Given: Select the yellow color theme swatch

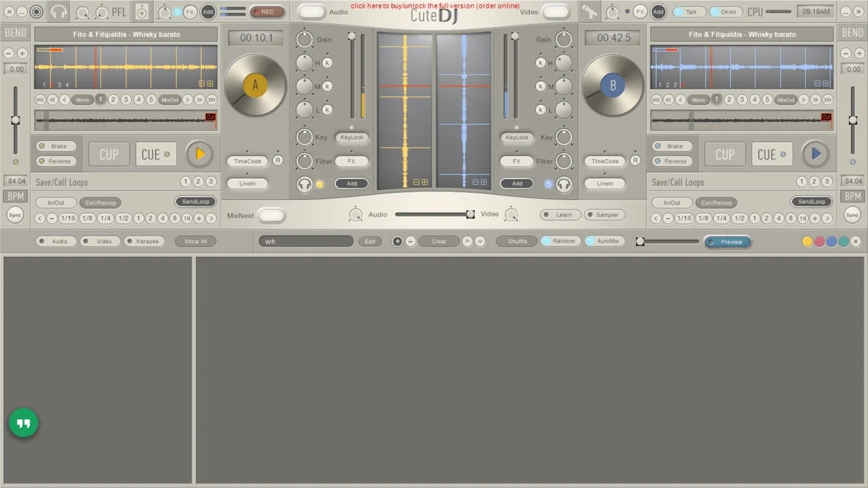Looking at the screenshot, I should (x=807, y=242).
